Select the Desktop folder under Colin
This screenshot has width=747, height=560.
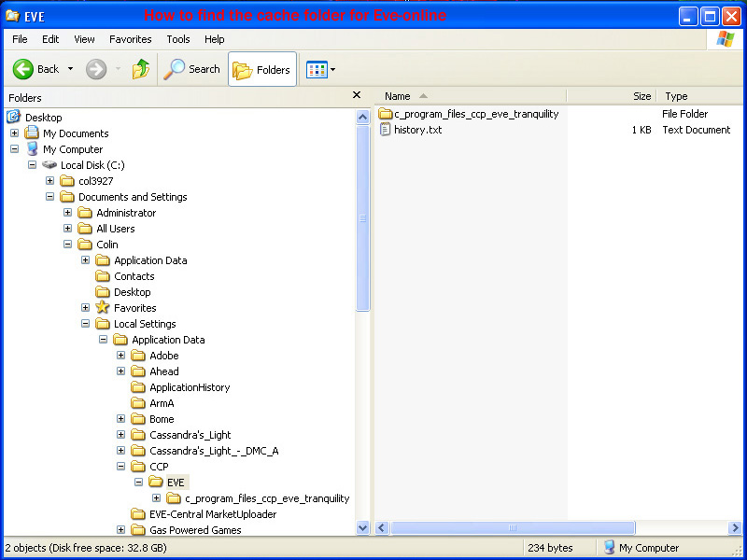click(x=123, y=292)
